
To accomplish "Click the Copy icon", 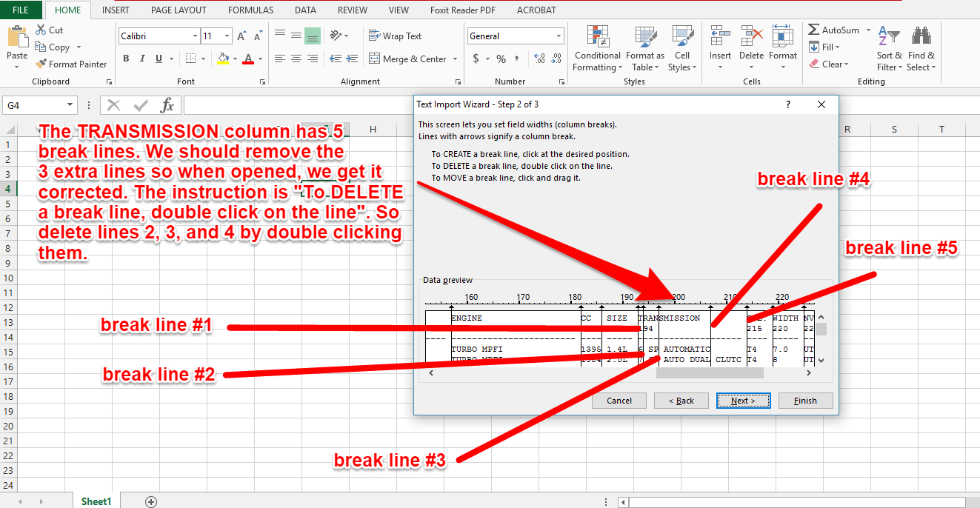I will (41, 47).
